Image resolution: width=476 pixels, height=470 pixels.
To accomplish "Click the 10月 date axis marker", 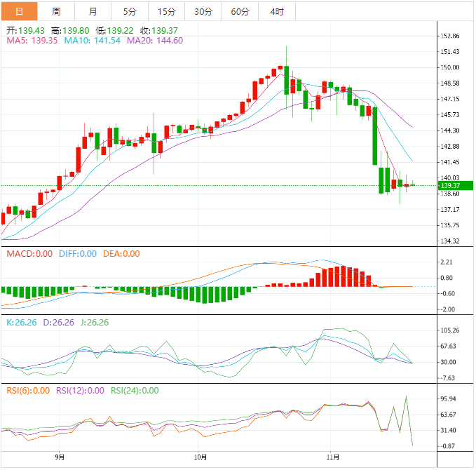I will pyautogui.click(x=200, y=457).
